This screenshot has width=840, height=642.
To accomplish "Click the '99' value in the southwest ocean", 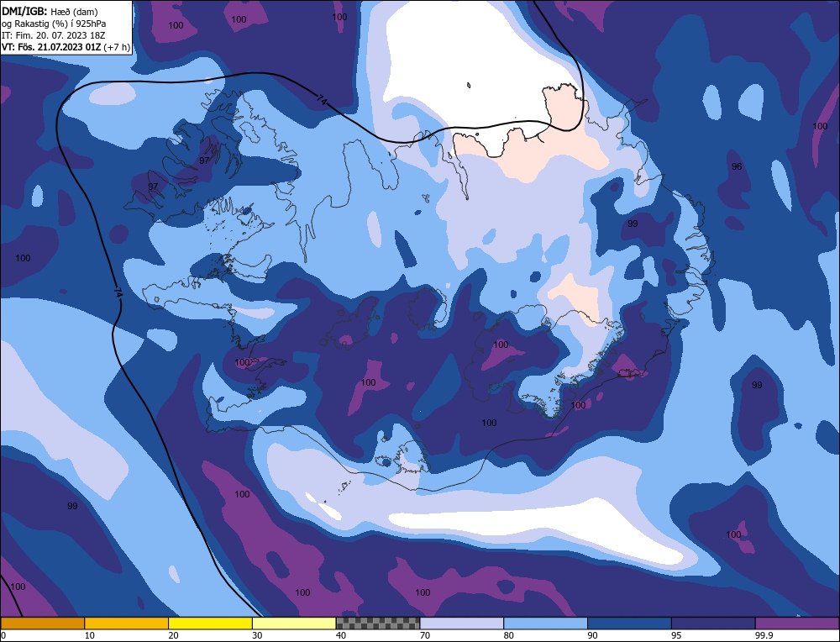I will click(x=72, y=506).
